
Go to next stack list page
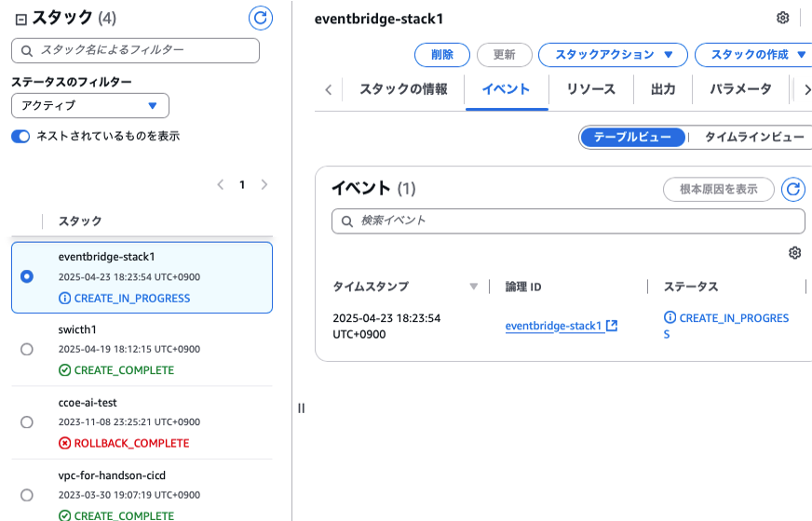click(x=264, y=185)
